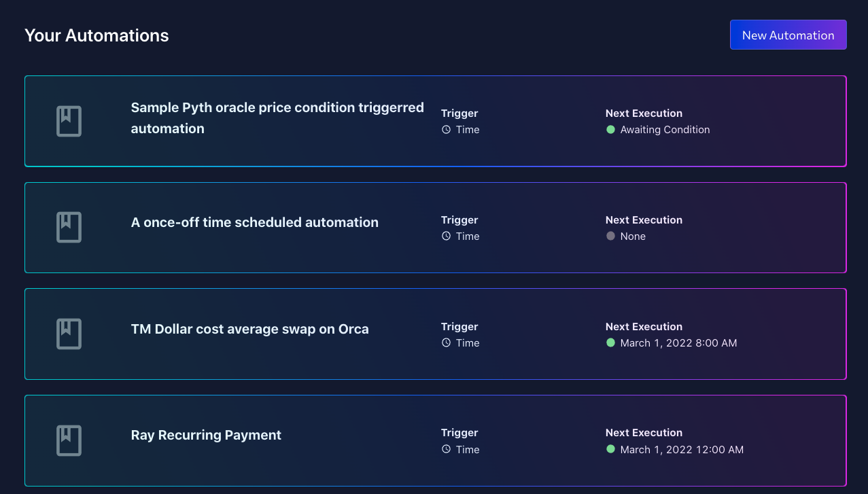
Task: Click clock icon in TM Dollar swap trigger
Action: [x=446, y=343]
